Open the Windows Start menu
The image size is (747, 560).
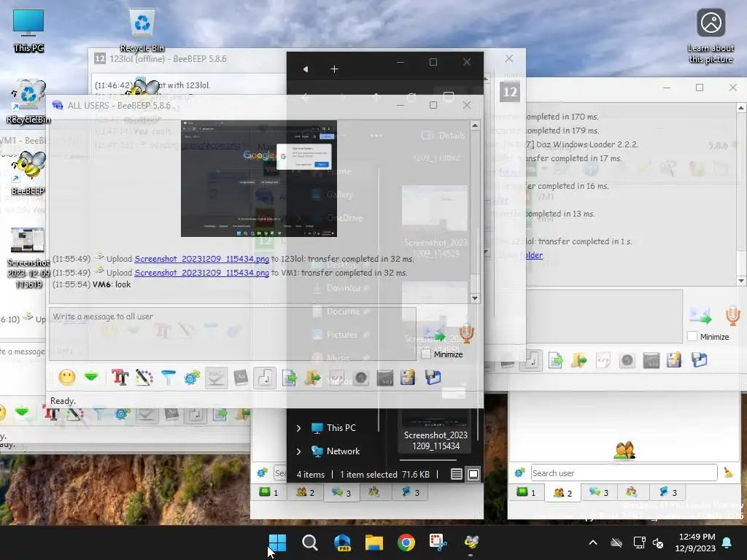277,542
